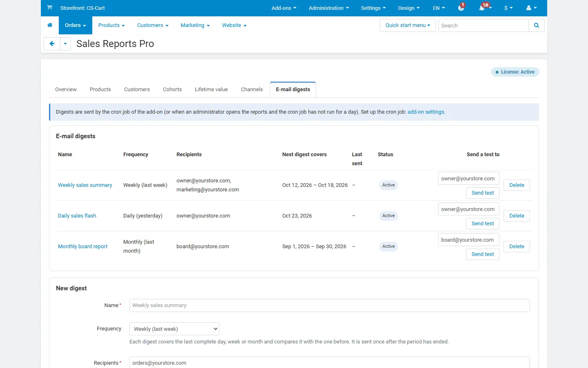Viewport: 588px width, 368px height.
Task: Expand the Customers navigation menu
Action: [153, 25]
